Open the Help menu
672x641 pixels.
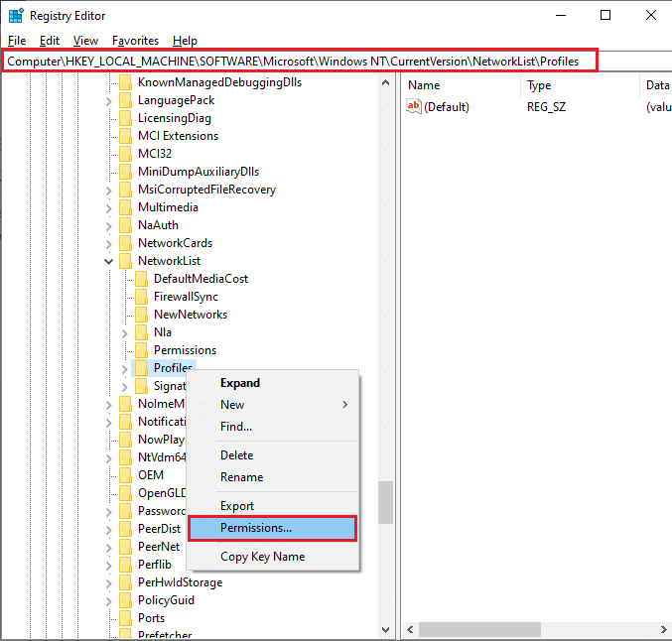pos(185,41)
